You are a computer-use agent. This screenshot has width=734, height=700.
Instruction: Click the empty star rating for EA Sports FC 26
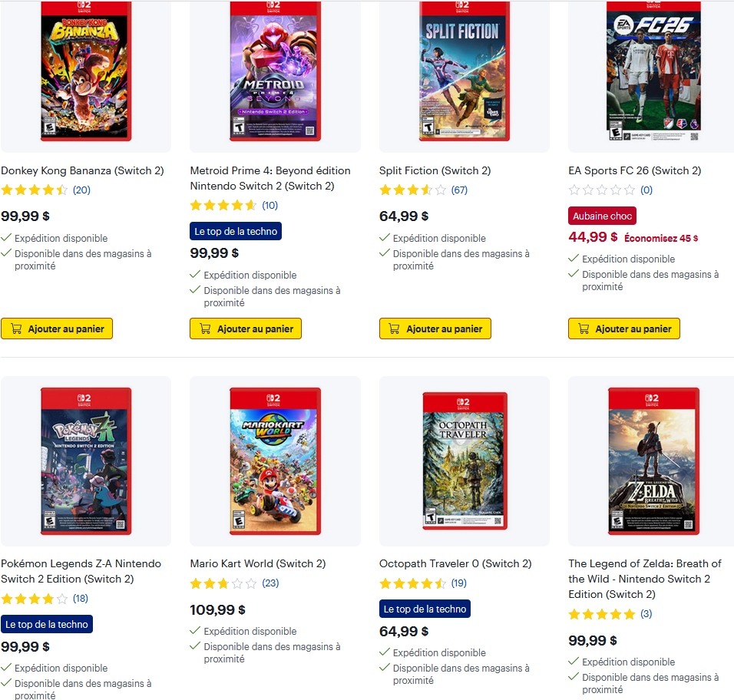tap(602, 190)
